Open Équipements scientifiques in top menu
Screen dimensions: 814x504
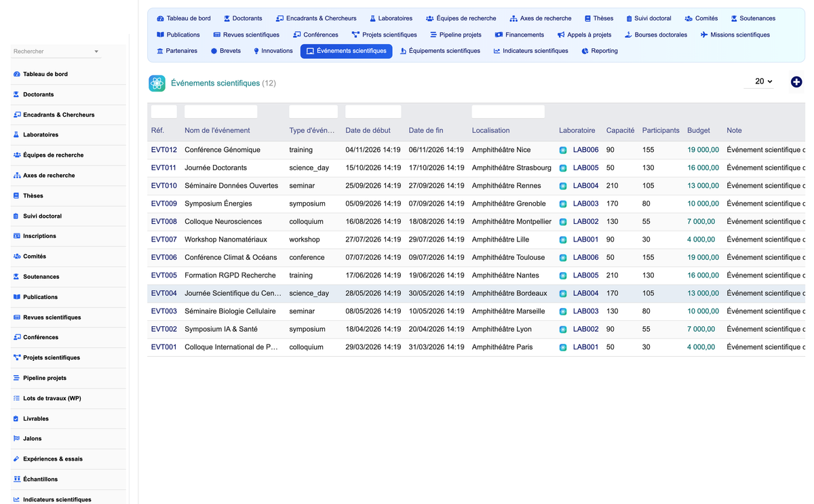pyautogui.click(x=440, y=51)
